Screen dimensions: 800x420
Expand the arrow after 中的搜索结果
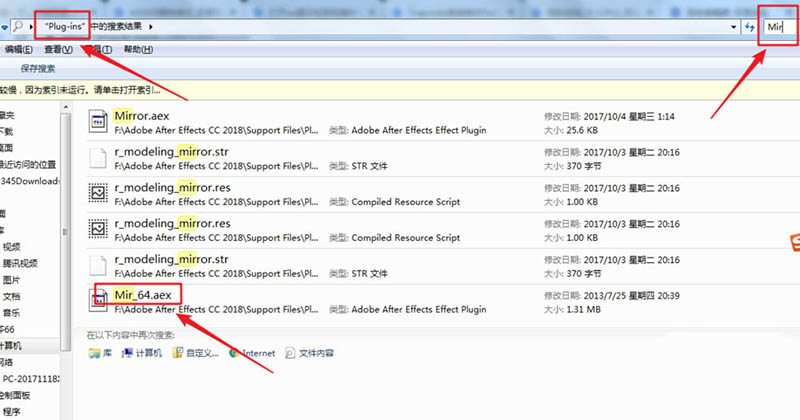coord(151,27)
